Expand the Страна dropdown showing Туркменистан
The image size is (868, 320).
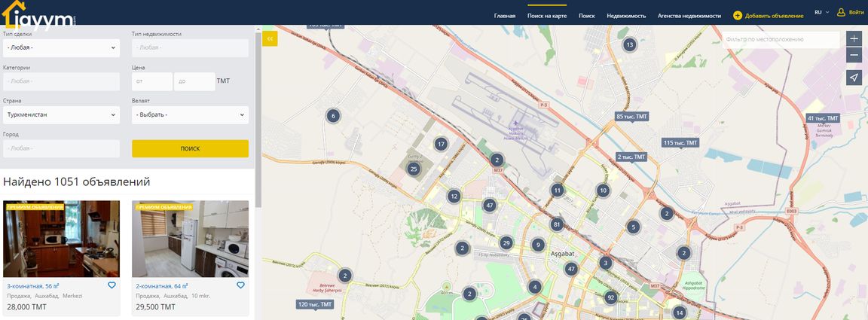click(x=61, y=115)
